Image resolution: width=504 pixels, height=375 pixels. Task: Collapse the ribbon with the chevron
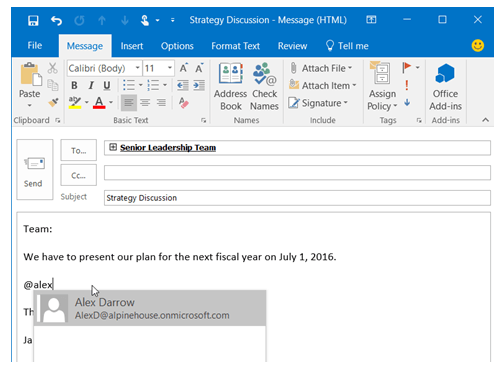[486, 120]
